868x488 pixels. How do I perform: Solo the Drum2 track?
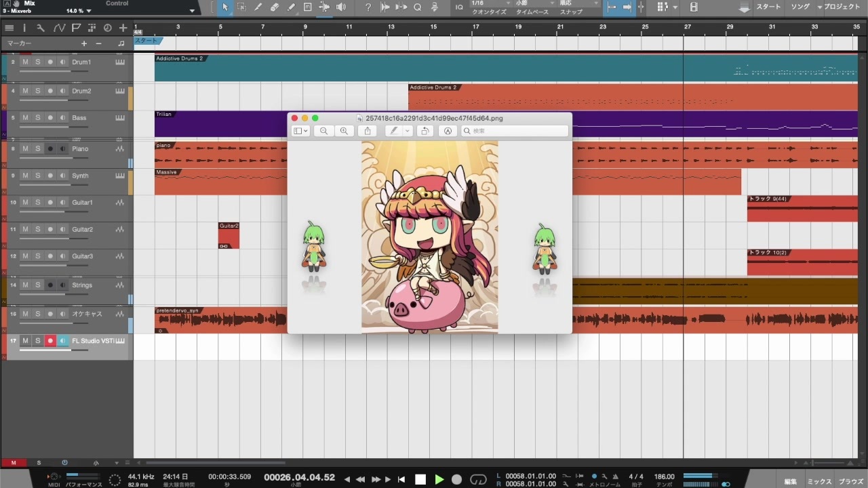[37, 91]
